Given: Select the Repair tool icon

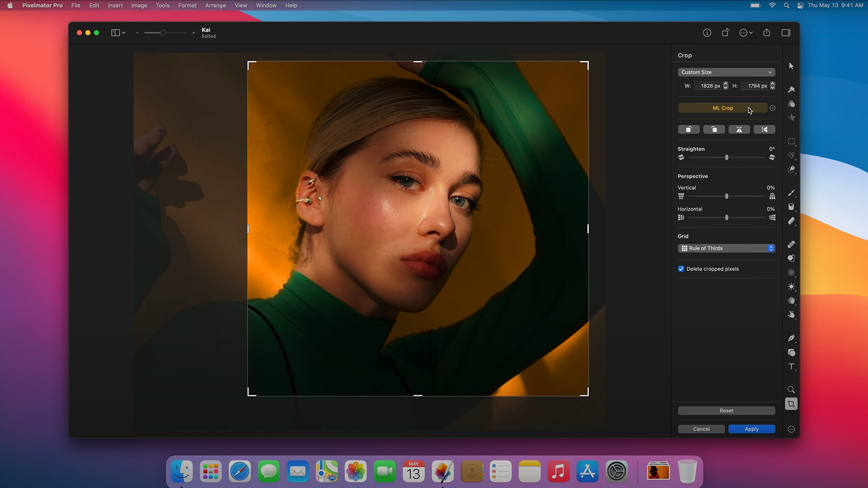Looking at the screenshot, I should pyautogui.click(x=792, y=244).
